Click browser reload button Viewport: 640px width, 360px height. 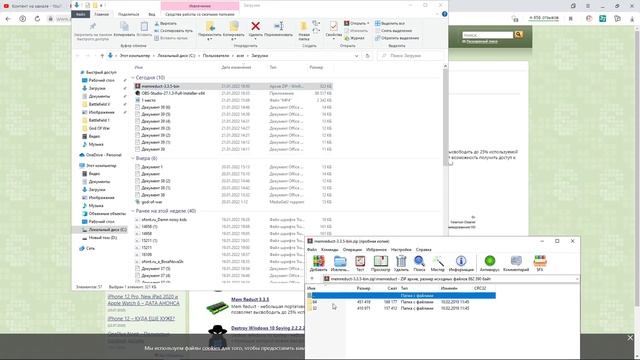point(37,19)
